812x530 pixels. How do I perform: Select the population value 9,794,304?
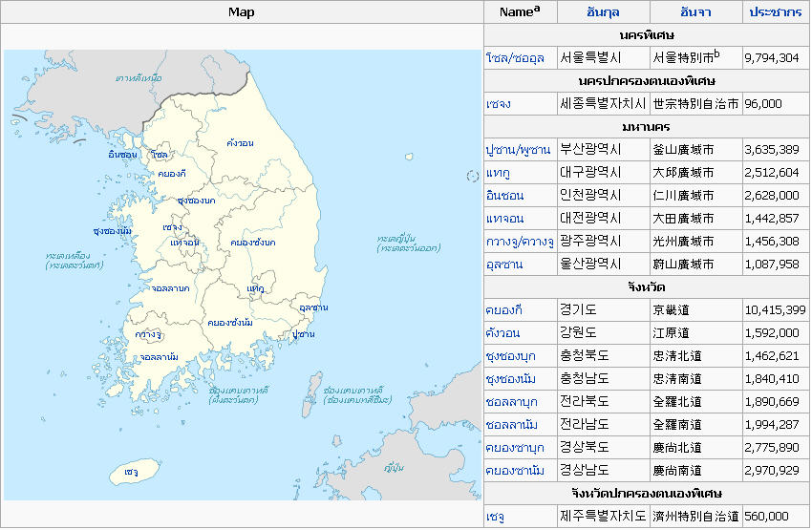click(x=772, y=58)
